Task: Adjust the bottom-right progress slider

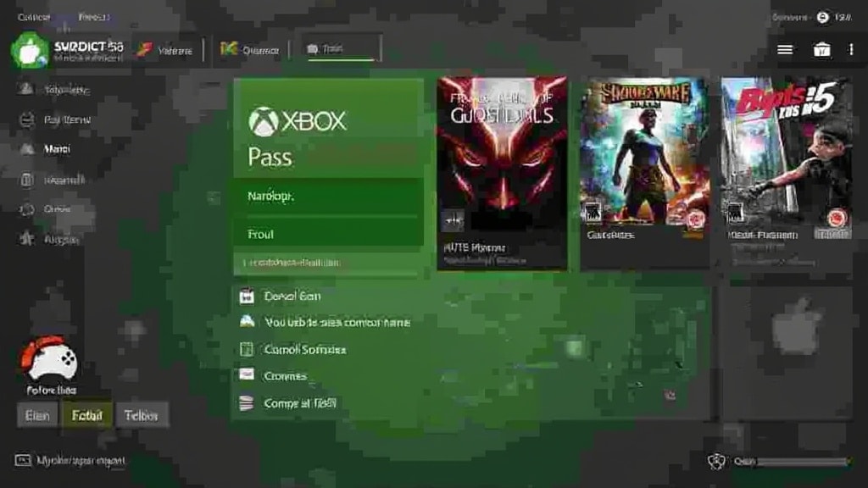Action: coord(803,461)
